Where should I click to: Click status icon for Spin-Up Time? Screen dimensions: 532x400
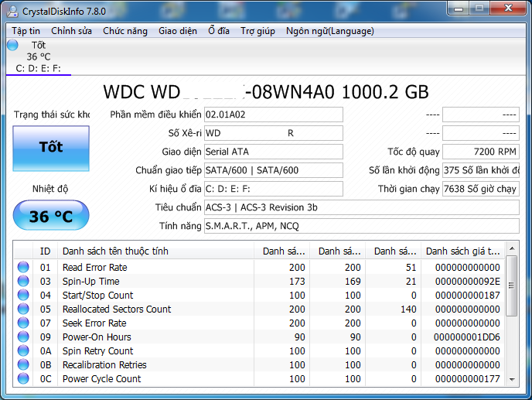click(23, 281)
